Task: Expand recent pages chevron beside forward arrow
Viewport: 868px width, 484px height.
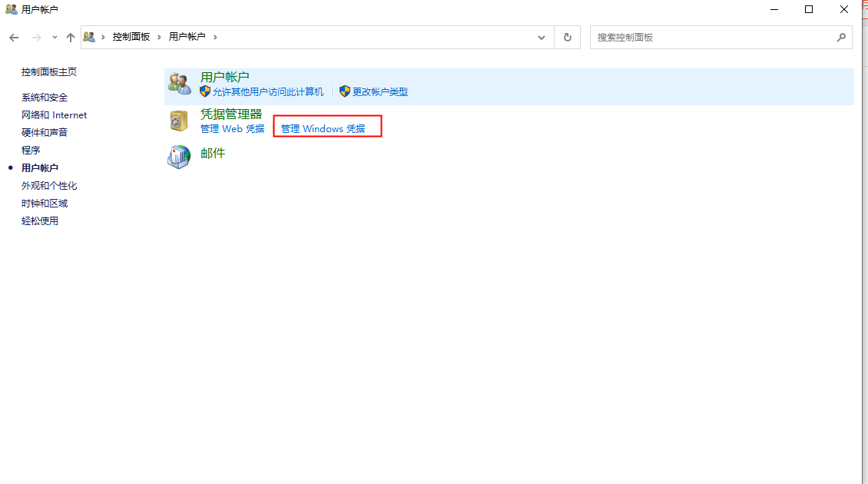Action: [x=54, y=37]
